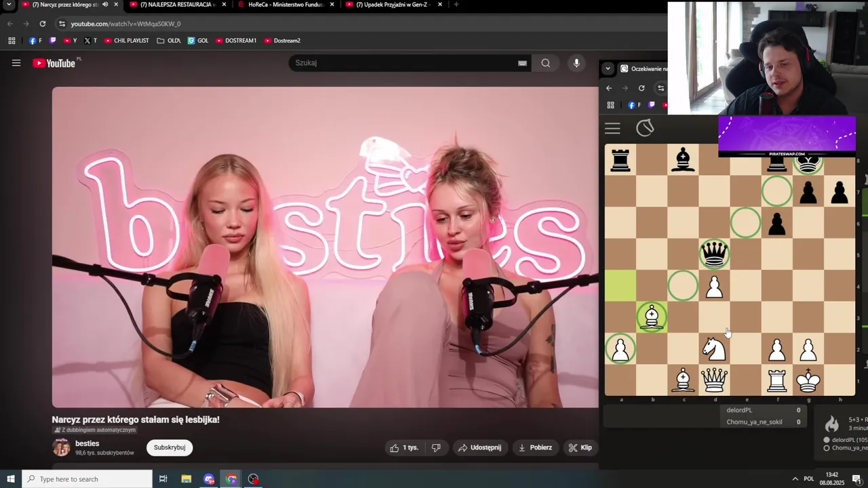Open the YouTube Y bookmark
Screen dimensions: 868x488
tap(71, 41)
